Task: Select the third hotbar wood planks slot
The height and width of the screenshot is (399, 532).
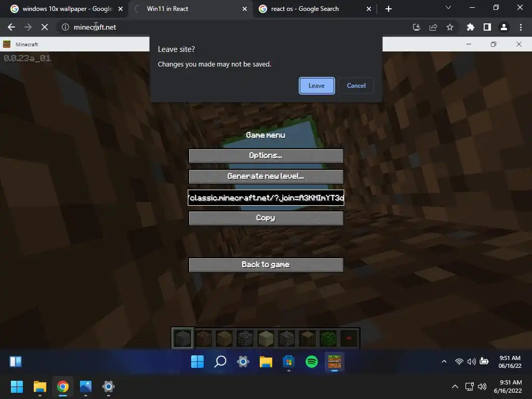Action: 224,338
